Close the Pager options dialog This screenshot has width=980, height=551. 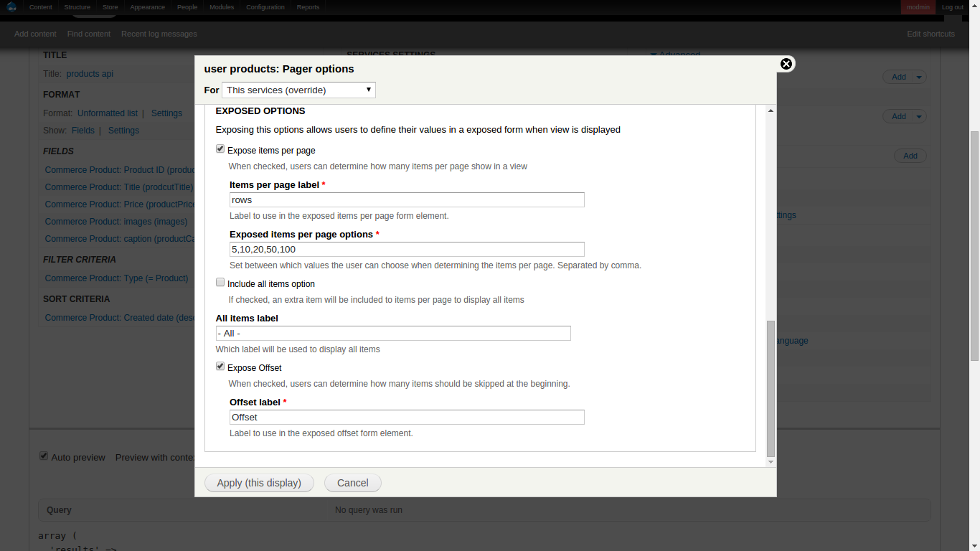pyautogui.click(x=786, y=64)
